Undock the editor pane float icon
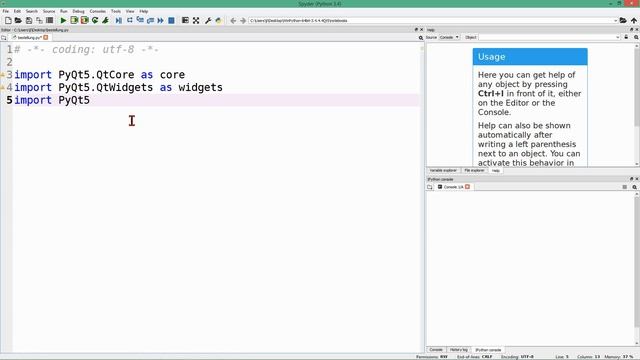The height and width of the screenshot is (360, 640). (416, 30)
